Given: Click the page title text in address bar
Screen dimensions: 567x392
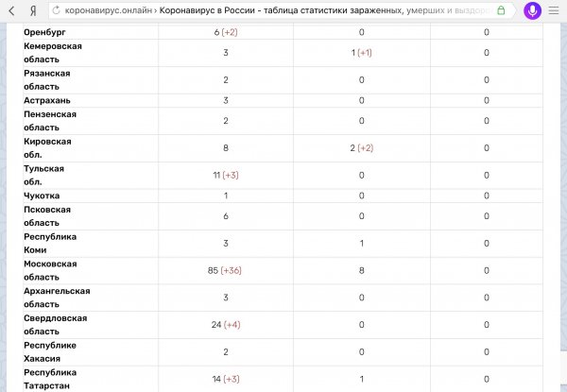Looking at the screenshot, I should click(x=321, y=9).
